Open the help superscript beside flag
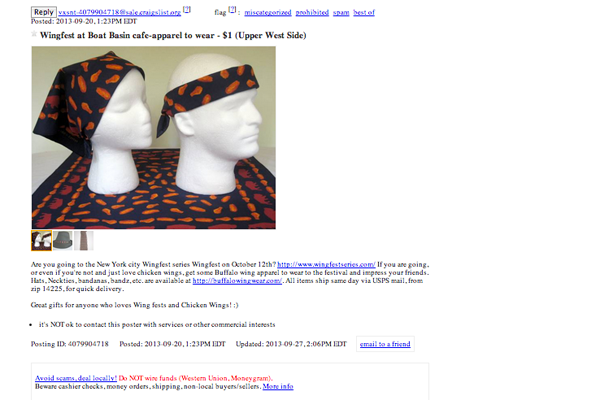The width and height of the screenshot is (600, 400). click(x=232, y=10)
